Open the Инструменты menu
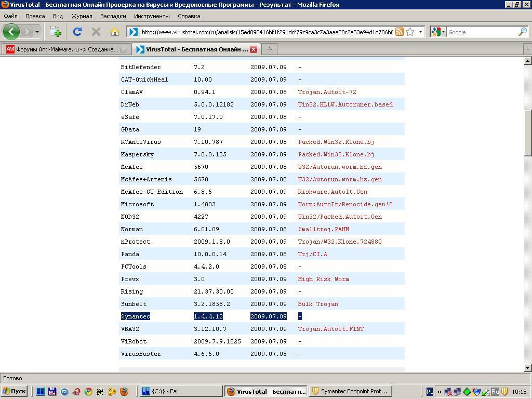The width and height of the screenshot is (532, 399). pyautogui.click(x=152, y=16)
